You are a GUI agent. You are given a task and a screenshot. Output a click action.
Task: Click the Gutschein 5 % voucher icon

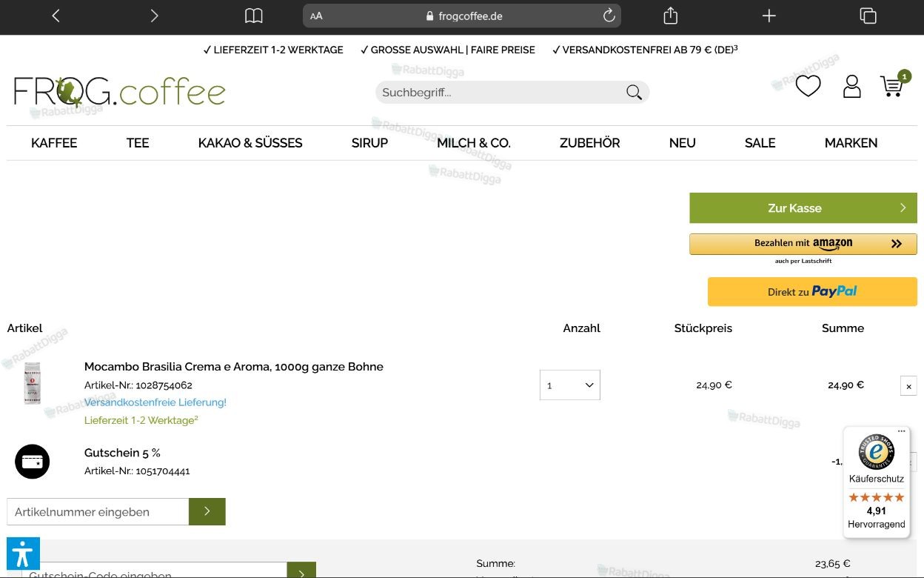click(33, 461)
